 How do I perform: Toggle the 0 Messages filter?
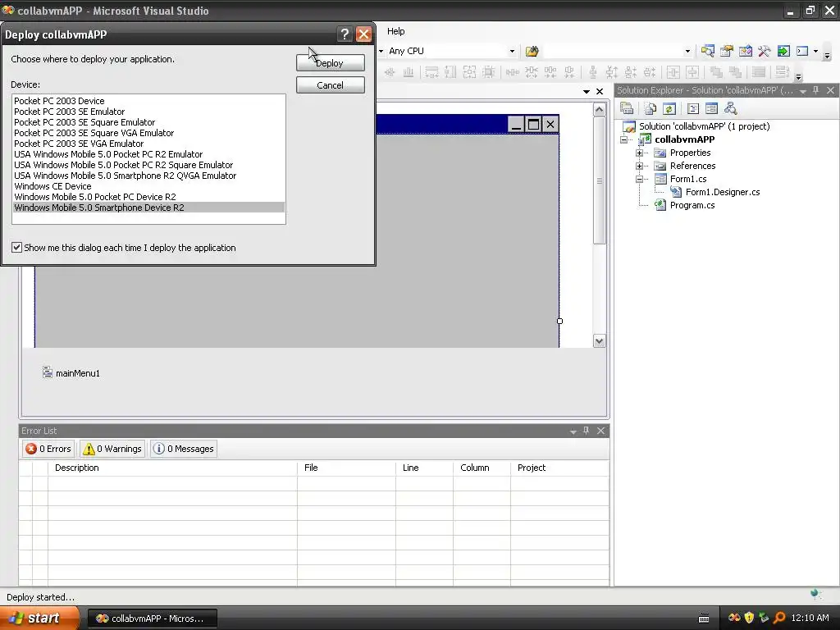pos(184,449)
